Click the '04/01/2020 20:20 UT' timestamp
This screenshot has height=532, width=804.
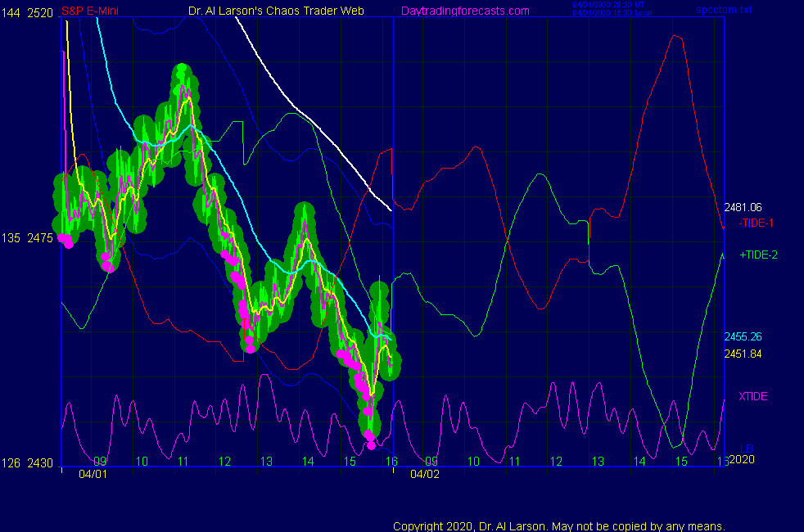click(608, 5)
